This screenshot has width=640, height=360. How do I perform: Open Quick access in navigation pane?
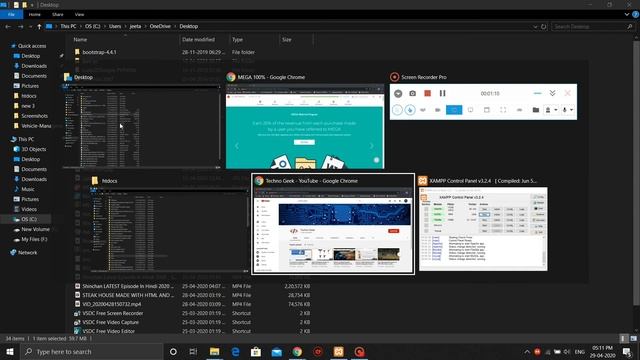(32, 46)
